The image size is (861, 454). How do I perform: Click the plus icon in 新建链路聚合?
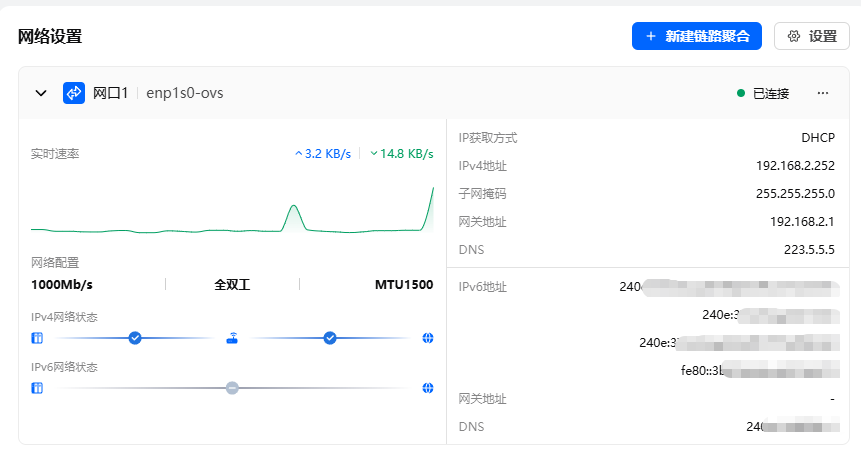tap(651, 36)
